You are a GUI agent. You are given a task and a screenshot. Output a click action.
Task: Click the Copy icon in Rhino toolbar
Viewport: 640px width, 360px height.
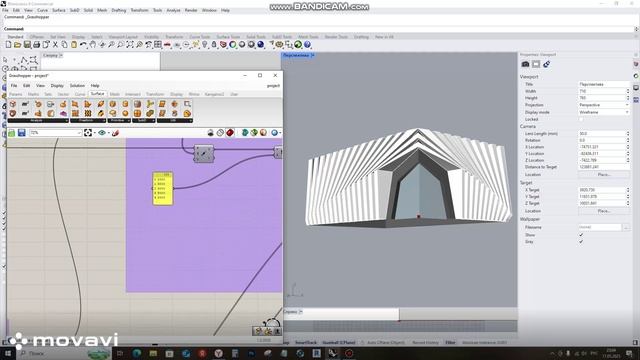point(64,44)
